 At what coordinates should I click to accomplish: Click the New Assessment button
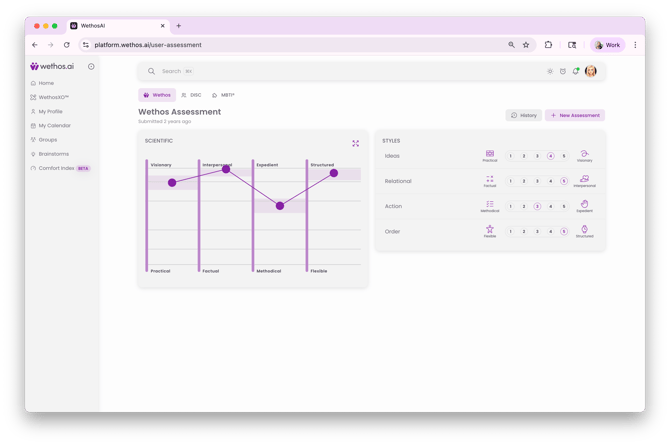tap(575, 115)
